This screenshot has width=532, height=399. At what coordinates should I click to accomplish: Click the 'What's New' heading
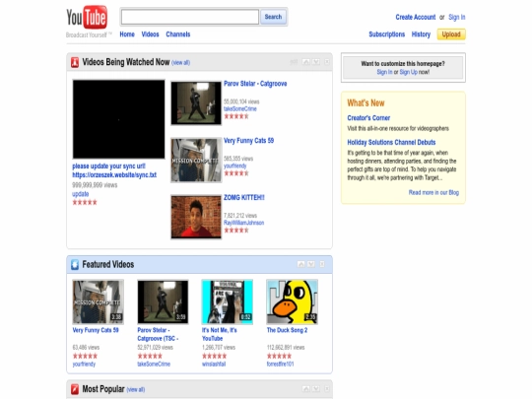point(366,103)
